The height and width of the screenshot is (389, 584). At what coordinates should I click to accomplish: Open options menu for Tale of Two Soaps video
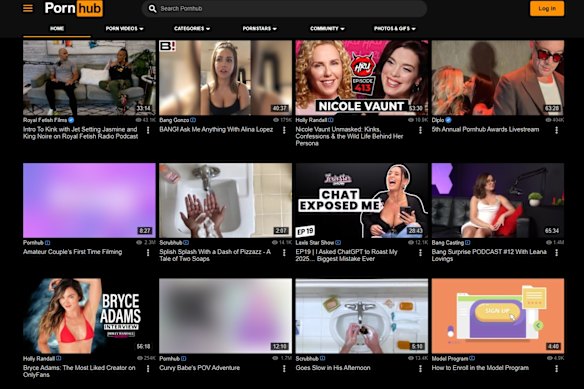(x=284, y=253)
